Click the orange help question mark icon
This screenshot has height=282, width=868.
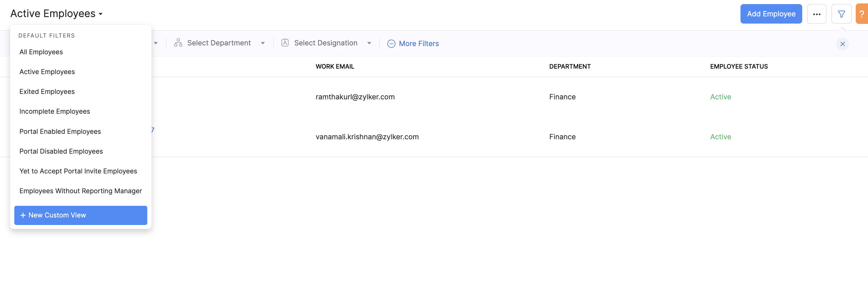[x=862, y=14]
